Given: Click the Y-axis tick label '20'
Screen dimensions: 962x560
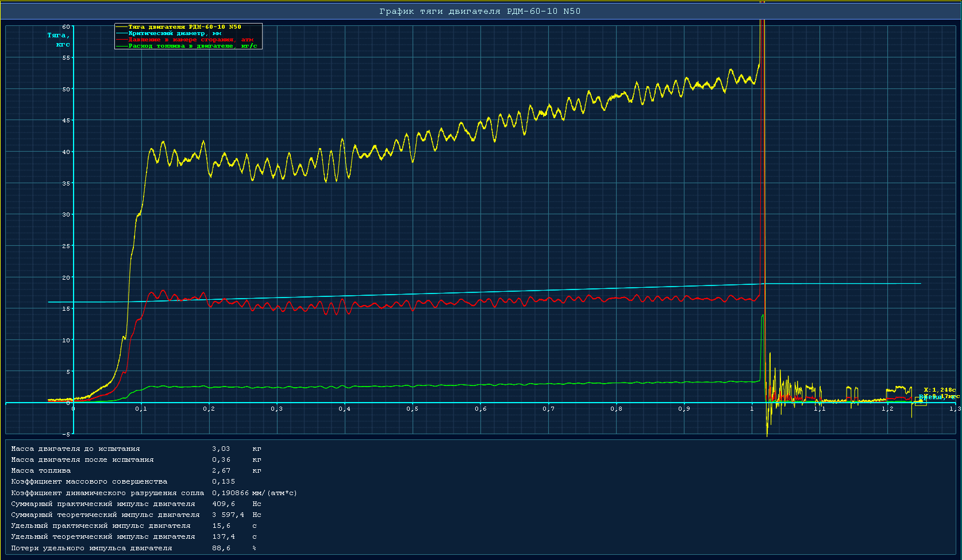Looking at the screenshot, I should (66, 277).
